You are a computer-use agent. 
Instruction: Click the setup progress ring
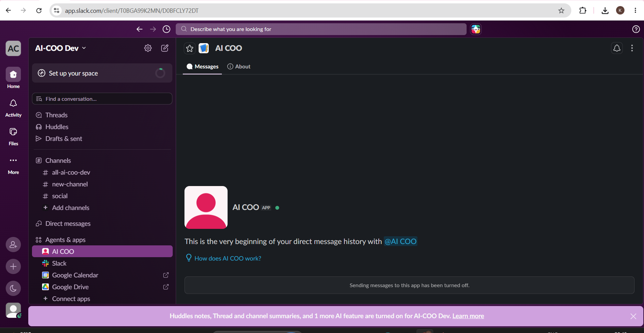click(160, 73)
